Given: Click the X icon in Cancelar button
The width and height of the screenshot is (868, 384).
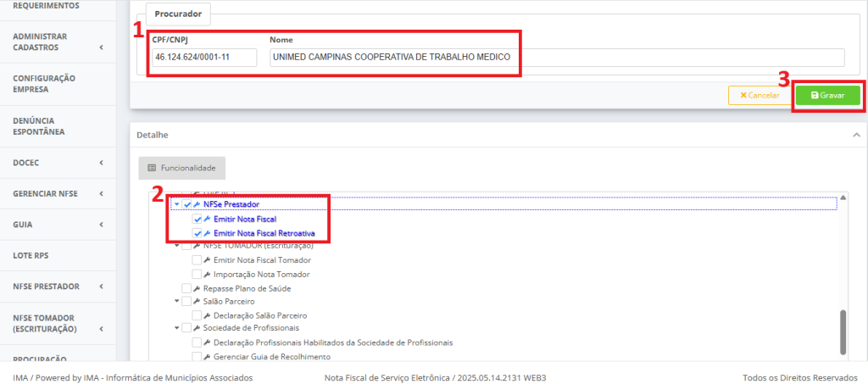Looking at the screenshot, I should tap(743, 95).
